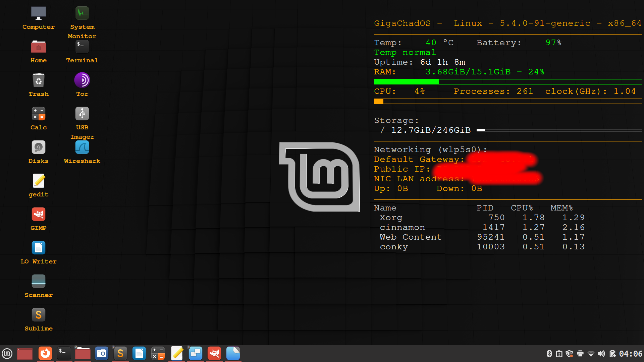This screenshot has height=362, width=644.
Task: Open the screenshot tool in the taskbar
Action: 102,353
